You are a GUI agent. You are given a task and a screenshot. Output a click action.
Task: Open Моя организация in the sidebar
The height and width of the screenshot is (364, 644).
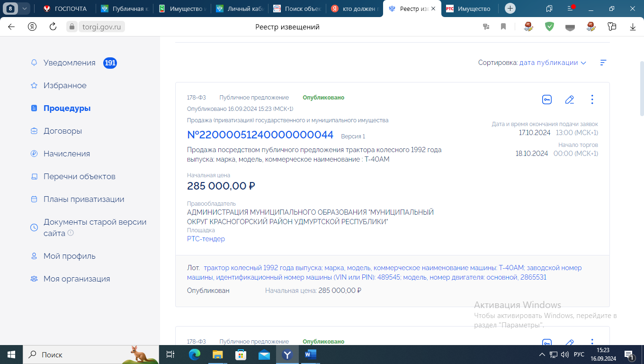[x=77, y=279]
